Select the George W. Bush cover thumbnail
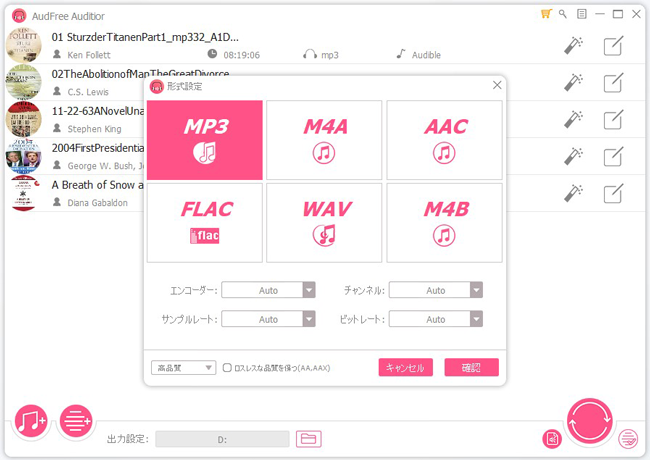650x460 pixels. (x=23, y=156)
